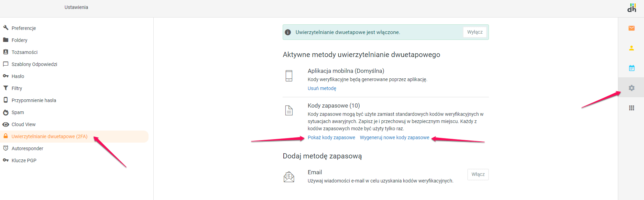Open the calendar icon in right sidebar
This screenshot has height=200, width=644.
pyautogui.click(x=632, y=68)
